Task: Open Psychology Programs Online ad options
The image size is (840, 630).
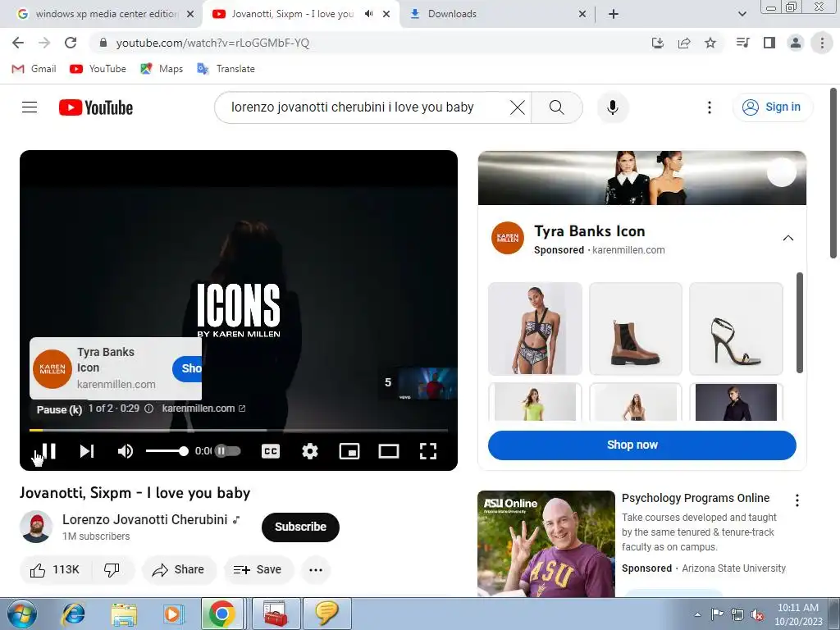Action: click(x=797, y=500)
